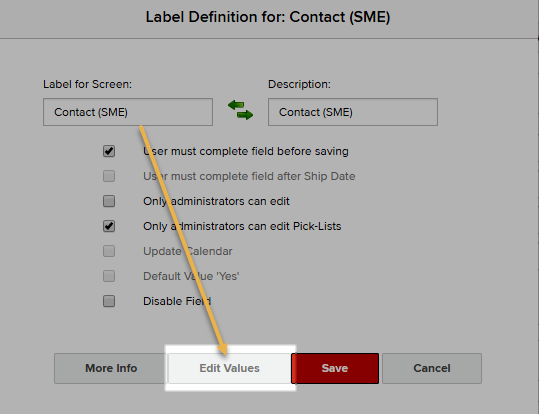Screen dimensions: 539x414
Task: Click the highlighted Edit Values button
Action: (229, 368)
